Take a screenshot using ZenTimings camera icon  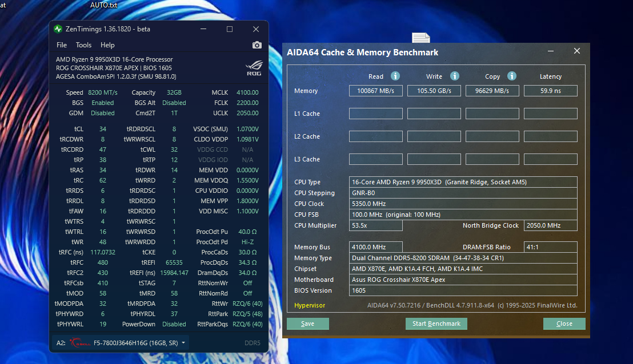[x=257, y=45]
